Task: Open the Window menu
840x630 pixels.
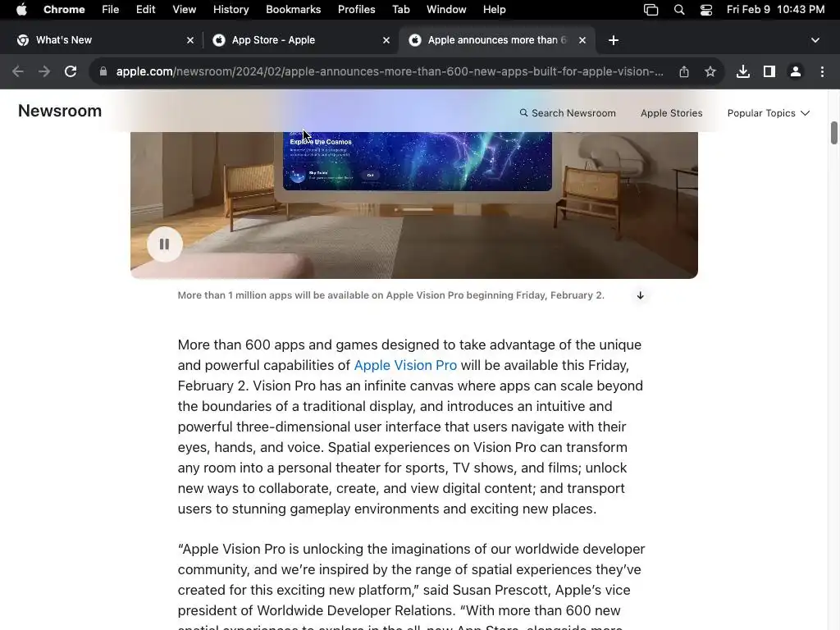Action: click(446, 10)
